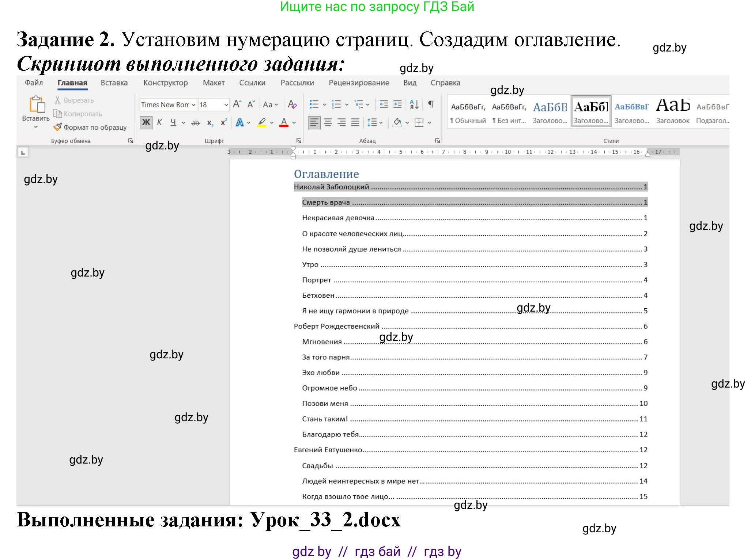The image size is (755, 560).
Task: Switch to the Вставка ribbon tab
Action: coord(114,83)
